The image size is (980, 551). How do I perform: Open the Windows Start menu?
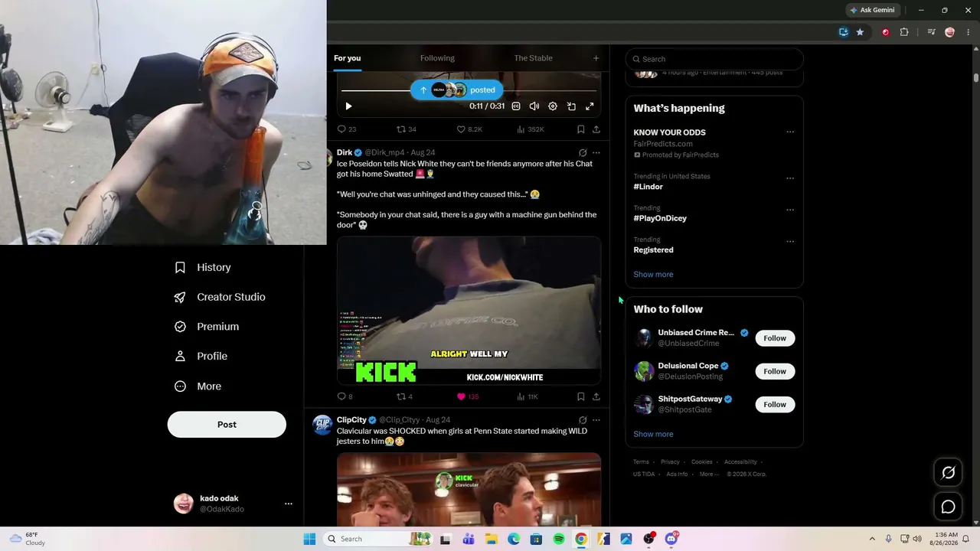pyautogui.click(x=309, y=539)
